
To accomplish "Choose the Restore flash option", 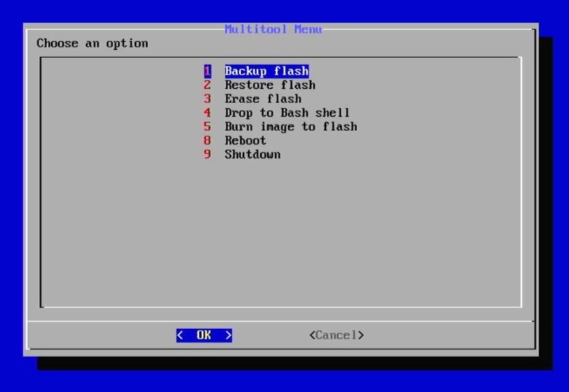I will 270,85.
